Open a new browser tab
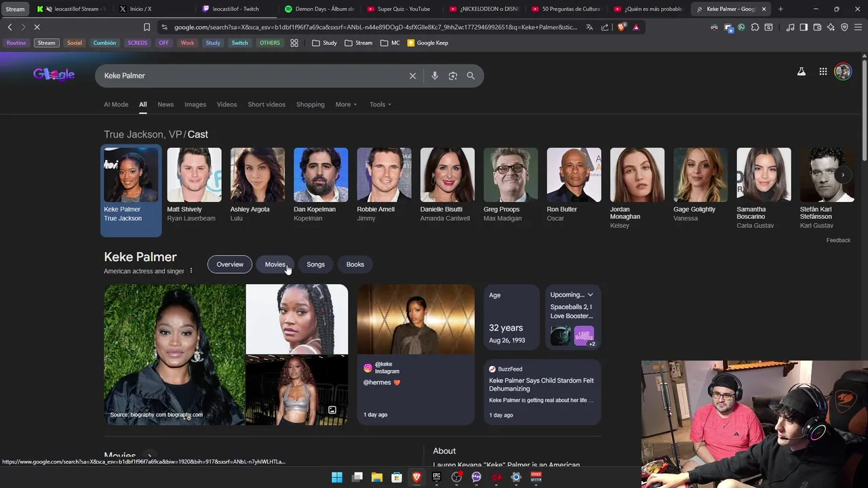The image size is (868, 488). tap(781, 9)
